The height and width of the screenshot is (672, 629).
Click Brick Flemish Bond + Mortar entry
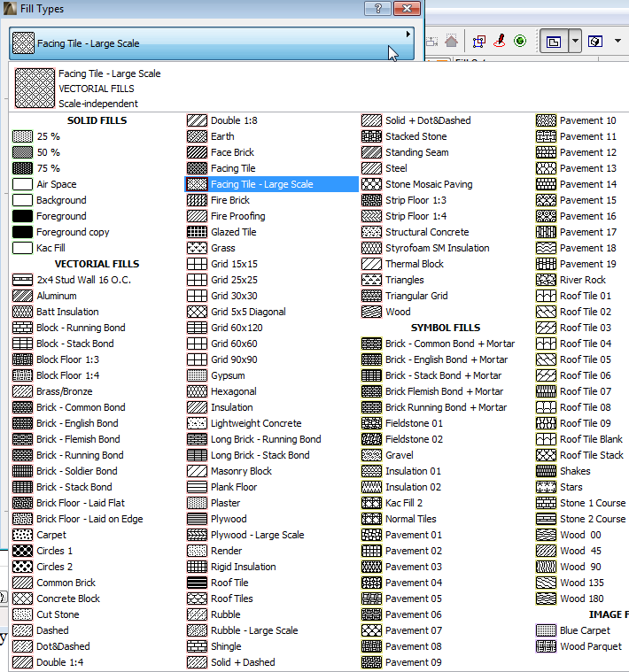tap(444, 391)
